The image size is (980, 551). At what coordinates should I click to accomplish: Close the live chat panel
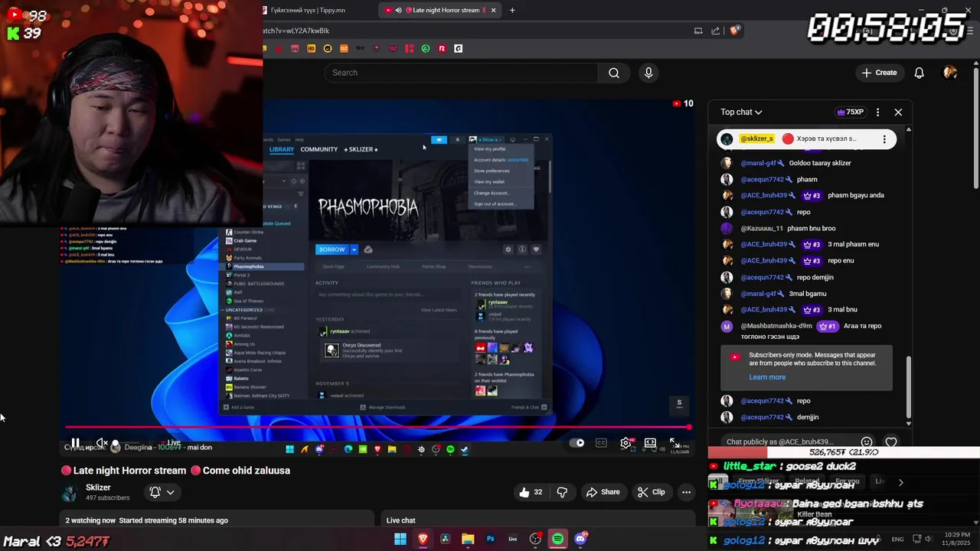coord(898,112)
